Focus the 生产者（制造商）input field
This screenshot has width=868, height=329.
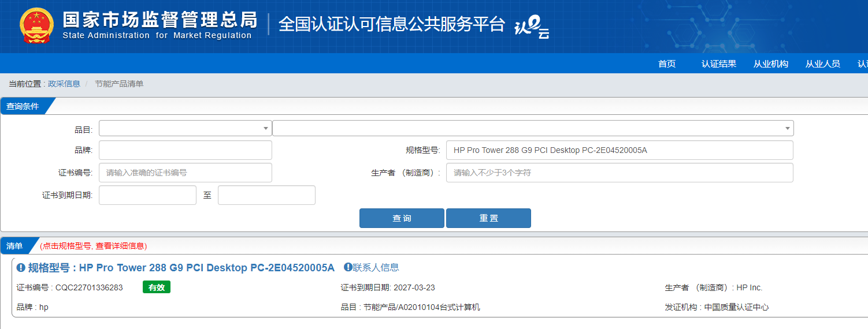pos(620,173)
